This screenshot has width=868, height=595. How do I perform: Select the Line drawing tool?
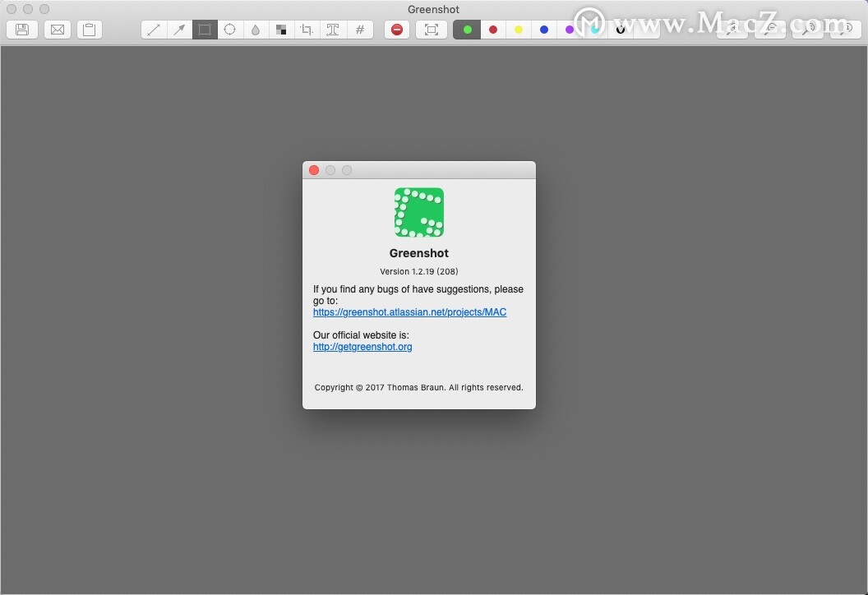pyautogui.click(x=154, y=30)
